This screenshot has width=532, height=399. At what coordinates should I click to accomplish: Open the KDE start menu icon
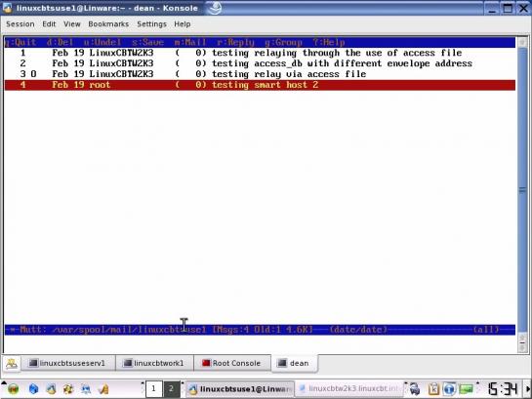(13, 389)
